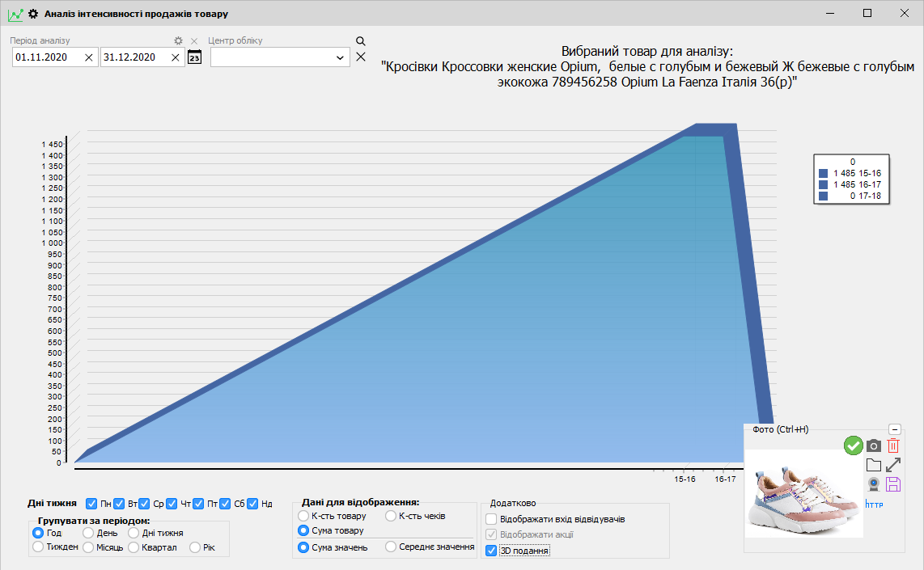
Task: Disable the 3D подання checkbox
Action: pyautogui.click(x=491, y=551)
